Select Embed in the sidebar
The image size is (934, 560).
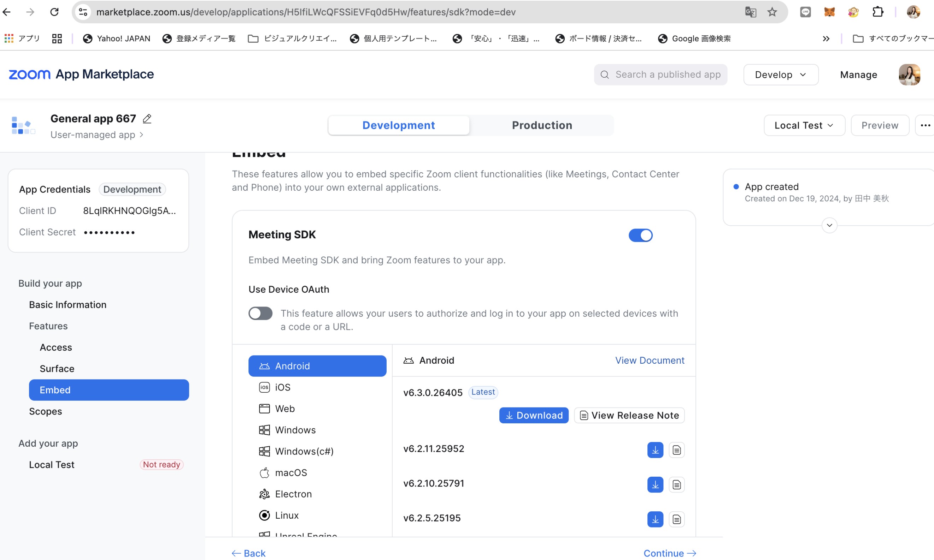tap(109, 390)
